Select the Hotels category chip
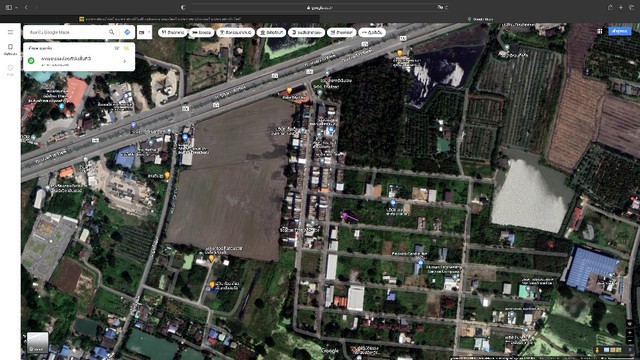Viewport: 640px width, 360px height. (201, 32)
